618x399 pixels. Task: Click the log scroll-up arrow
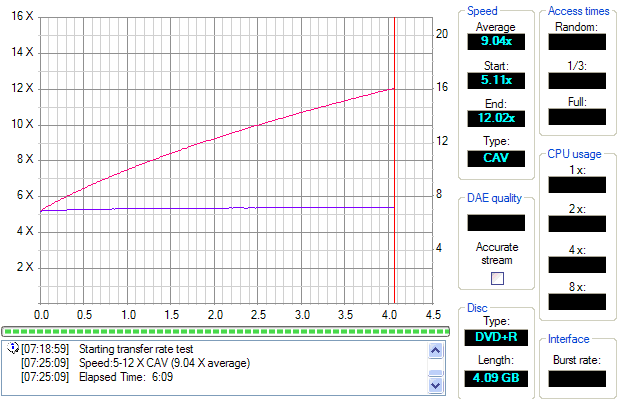436,350
